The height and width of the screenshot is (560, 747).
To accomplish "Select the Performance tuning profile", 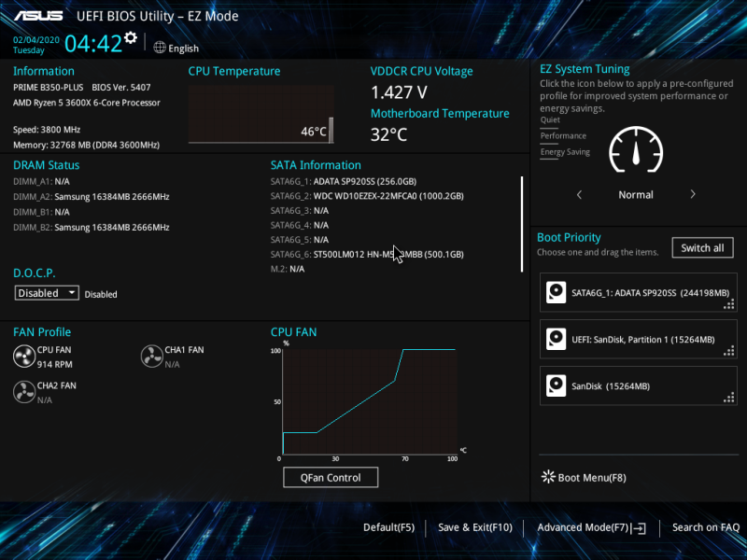I will [563, 135].
